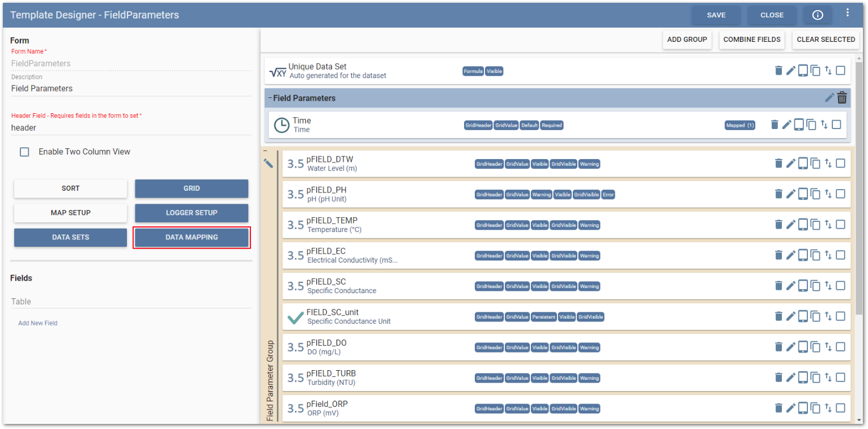The width and height of the screenshot is (868, 429).
Task: Open the info icon in the header
Action: click(x=818, y=15)
